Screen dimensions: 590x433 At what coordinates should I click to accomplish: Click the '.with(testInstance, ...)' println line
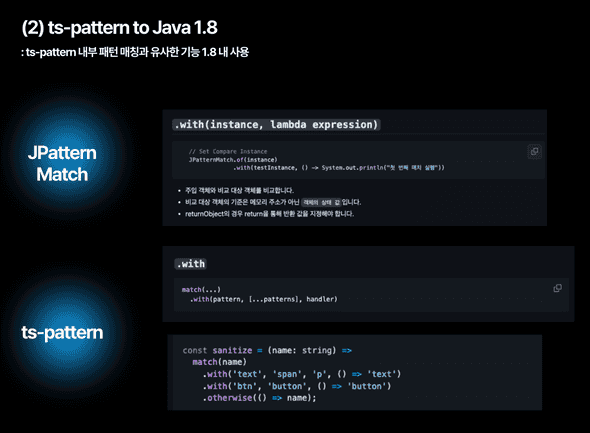coord(339,168)
